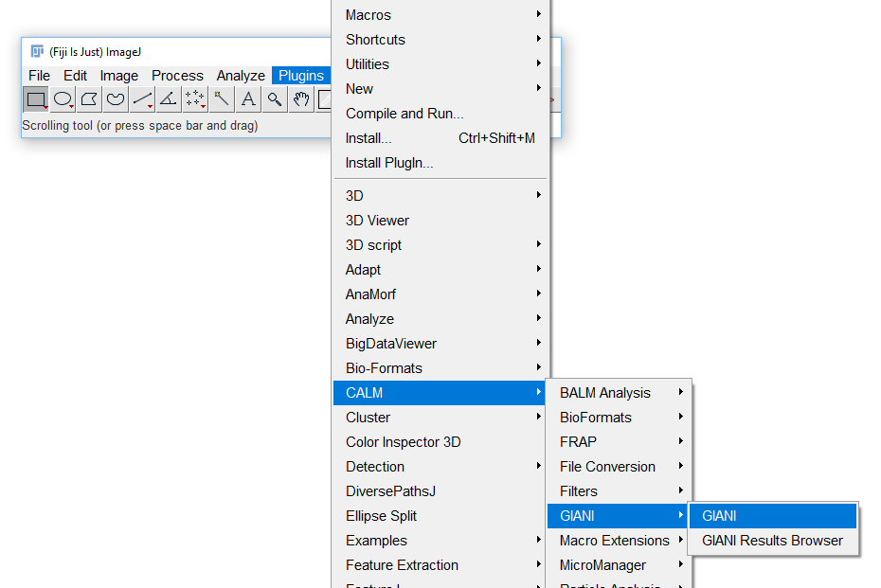Select the Rectangle selection tool
The image size is (881, 588).
pos(36,99)
